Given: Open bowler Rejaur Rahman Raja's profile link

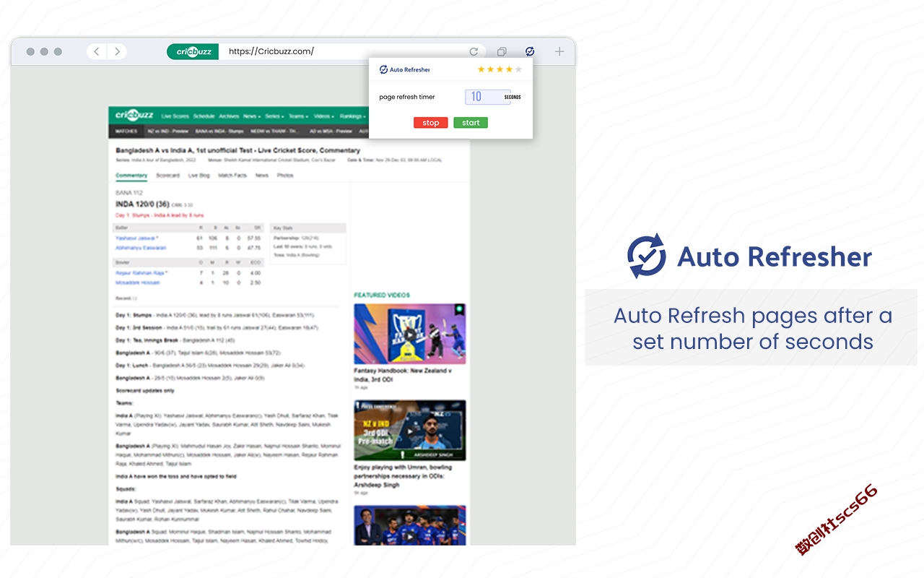Looking at the screenshot, I should [141, 273].
